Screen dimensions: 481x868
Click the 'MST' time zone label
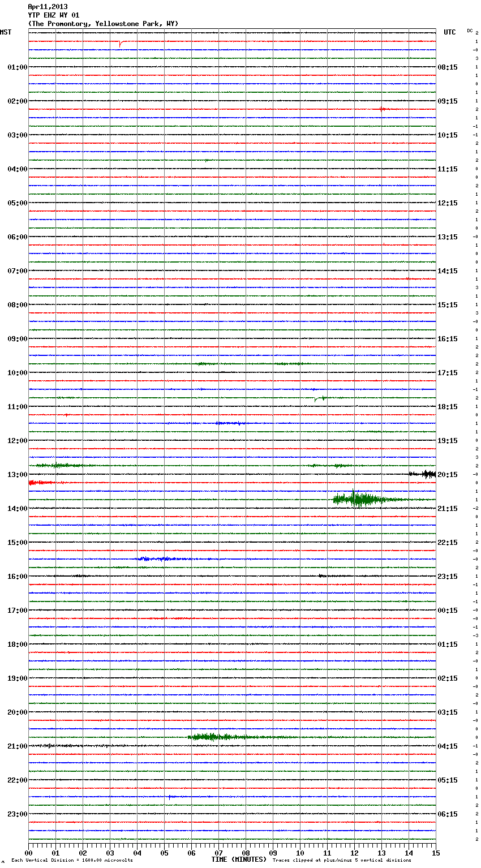[x=6, y=32]
